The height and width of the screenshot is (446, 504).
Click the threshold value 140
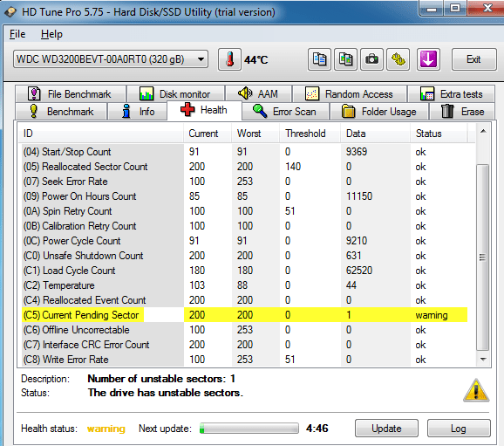coord(293,167)
